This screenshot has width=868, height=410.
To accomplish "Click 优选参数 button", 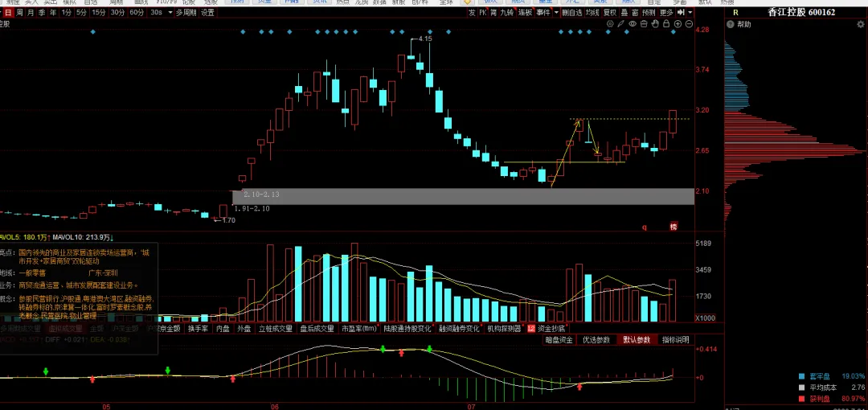I will point(596,339).
